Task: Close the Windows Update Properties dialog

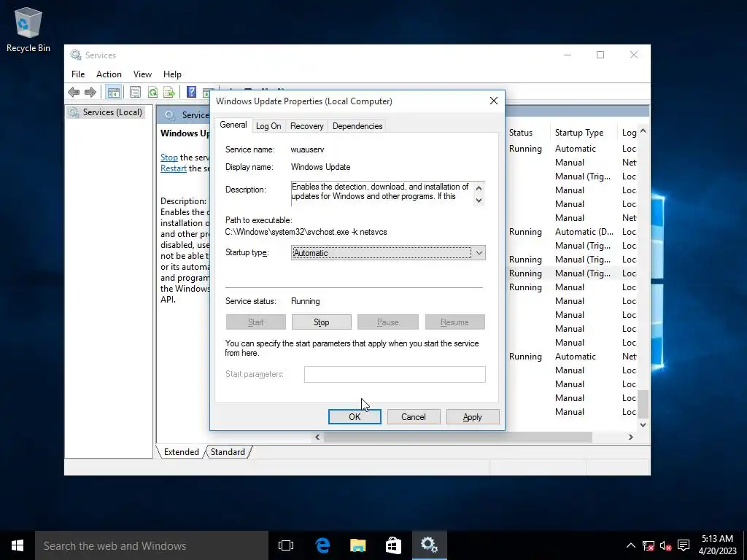Action: click(x=494, y=101)
